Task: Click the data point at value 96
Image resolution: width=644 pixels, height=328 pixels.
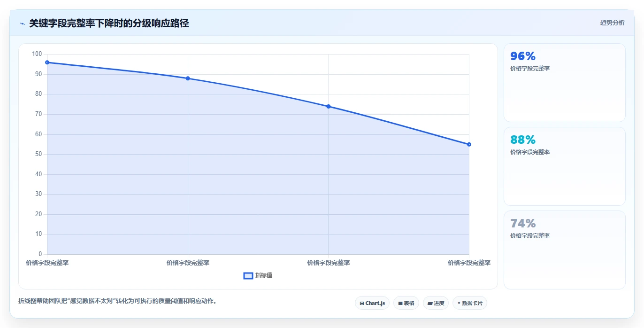Action: (47, 62)
